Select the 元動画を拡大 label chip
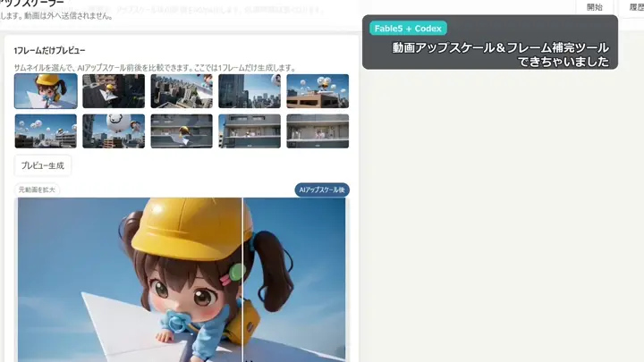Image resolution: width=644 pixels, height=362 pixels. click(37, 189)
